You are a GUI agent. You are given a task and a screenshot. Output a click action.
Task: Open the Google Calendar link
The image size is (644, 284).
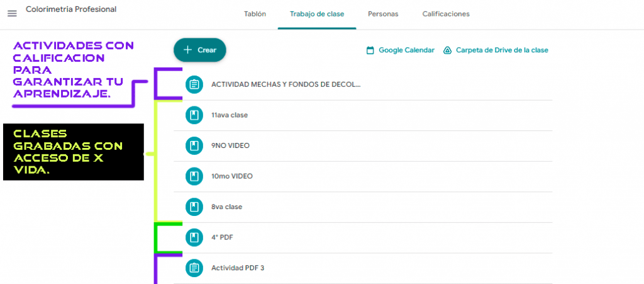coord(406,50)
